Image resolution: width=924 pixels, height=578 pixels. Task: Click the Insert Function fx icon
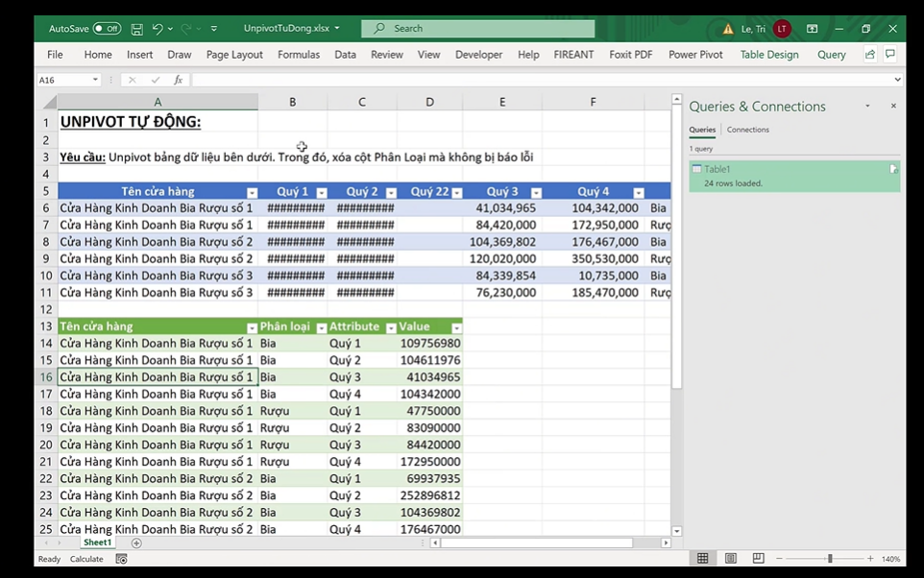[x=179, y=80]
